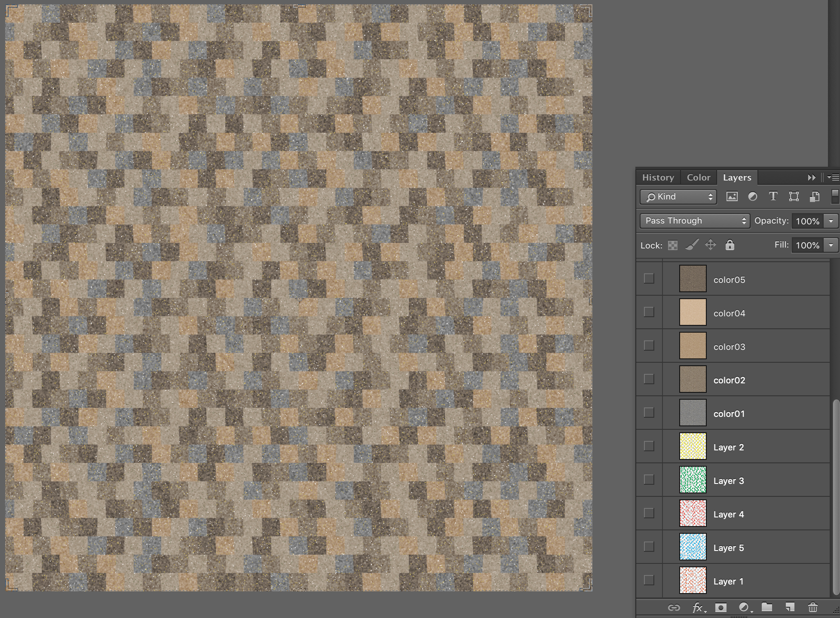The width and height of the screenshot is (840, 618).
Task: Select the color01 layer thumbnail
Action: point(693,413)
